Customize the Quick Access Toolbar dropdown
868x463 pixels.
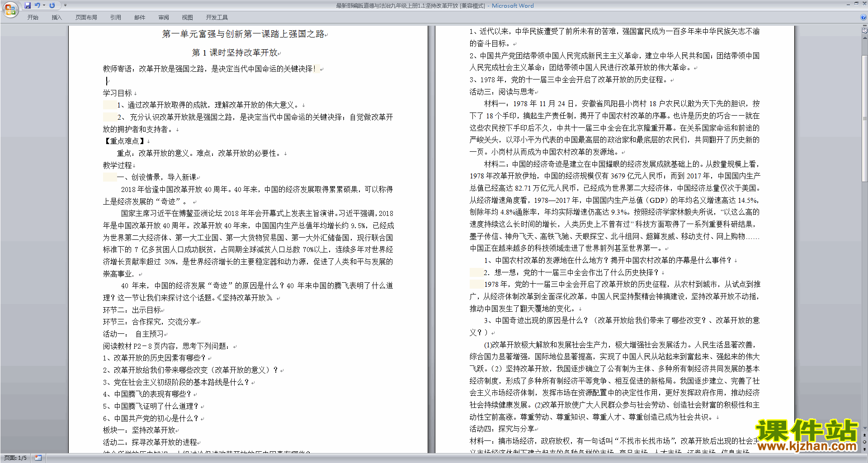65,5
